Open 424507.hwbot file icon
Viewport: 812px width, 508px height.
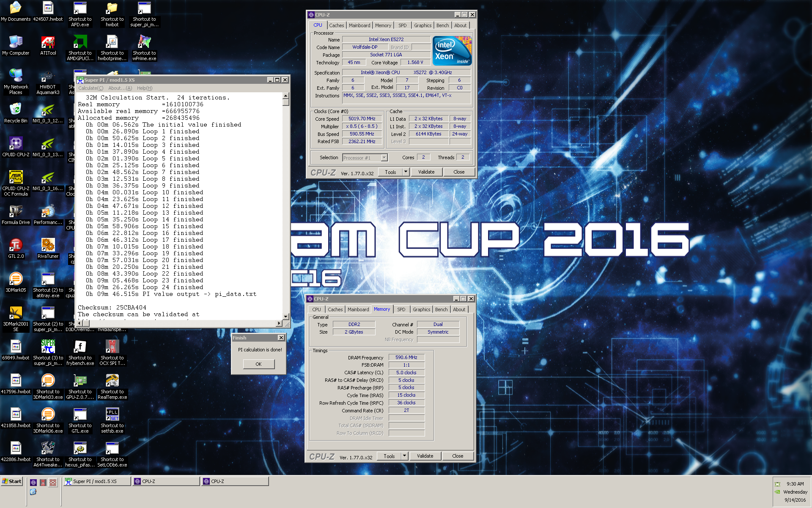48,12
